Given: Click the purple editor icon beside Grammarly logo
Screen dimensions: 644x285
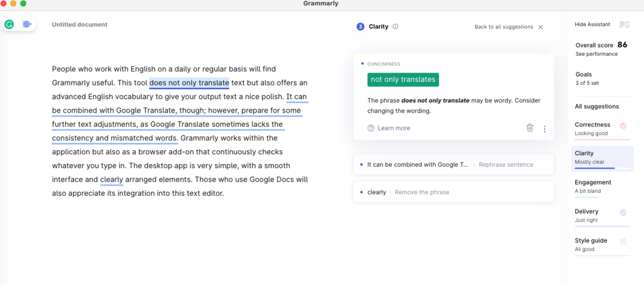Looking at the screenshot, I should coord(26,24).
